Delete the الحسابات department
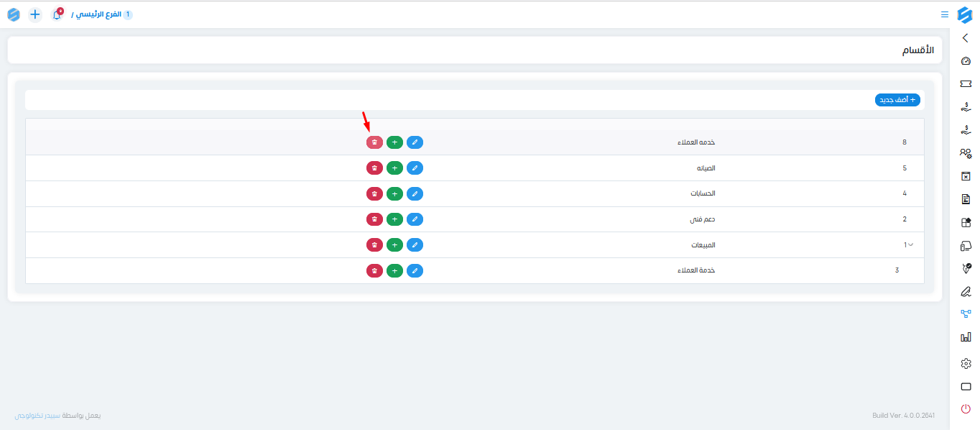Viewport: 980px width, 430px height. [374, 193]
